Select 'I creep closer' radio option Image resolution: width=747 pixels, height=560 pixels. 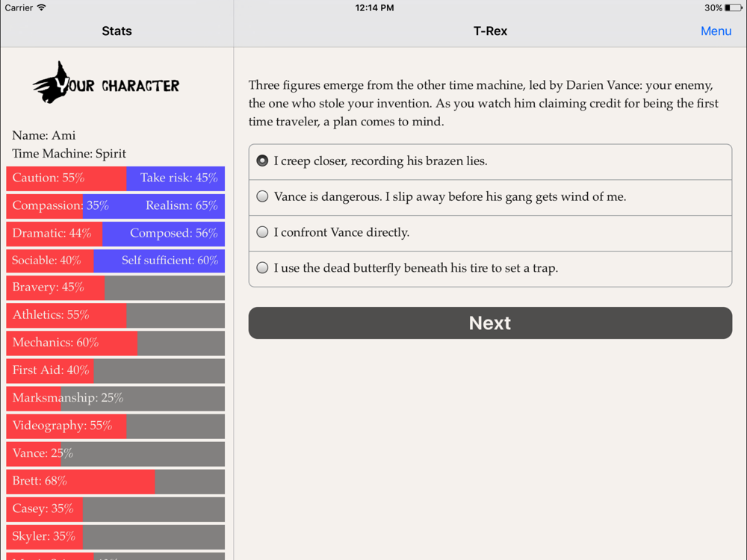(x=490, y=162)
